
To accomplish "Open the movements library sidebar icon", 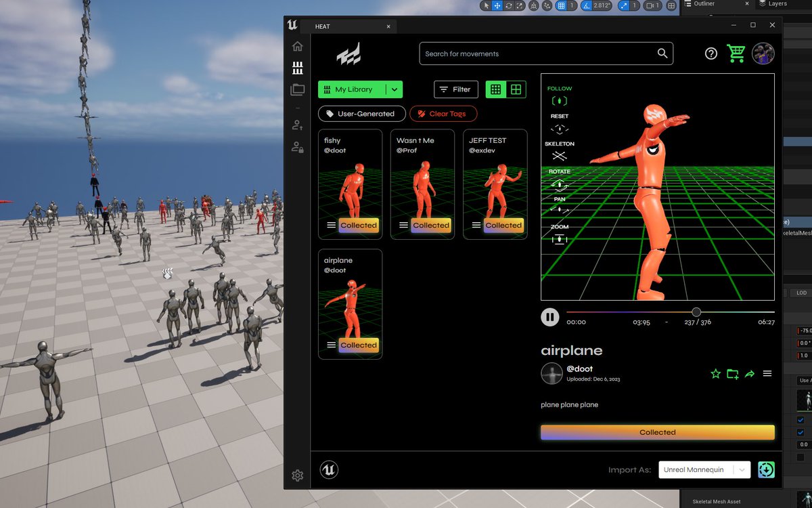I will coord(297,68).
